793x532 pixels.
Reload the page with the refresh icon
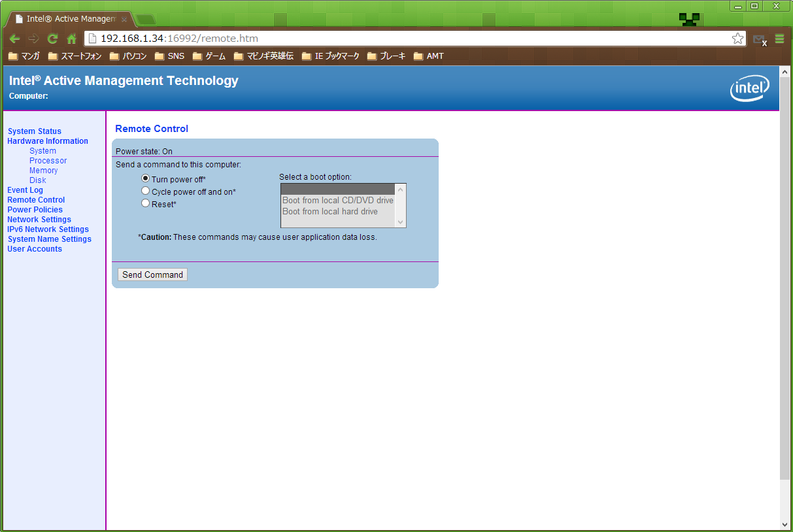coord(52,39)
